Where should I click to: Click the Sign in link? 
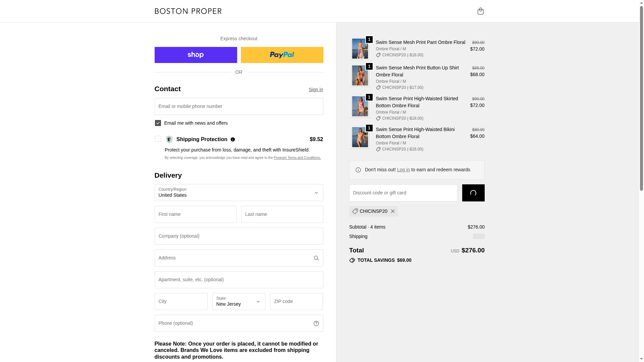pos(316,89)
